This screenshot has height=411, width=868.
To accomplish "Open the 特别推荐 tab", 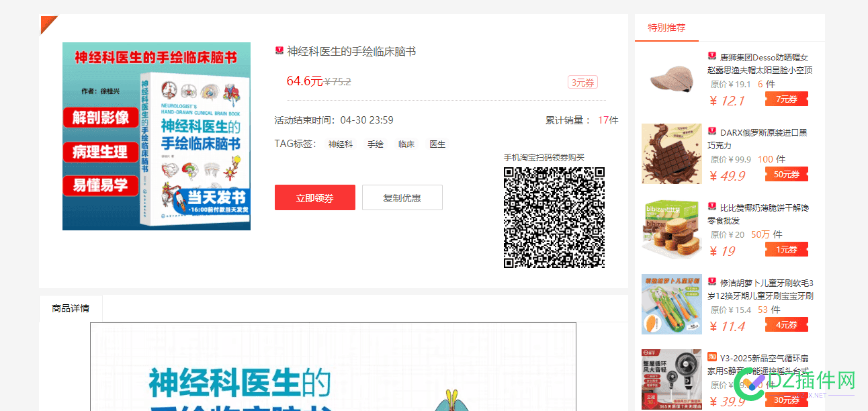I will 666,28.
